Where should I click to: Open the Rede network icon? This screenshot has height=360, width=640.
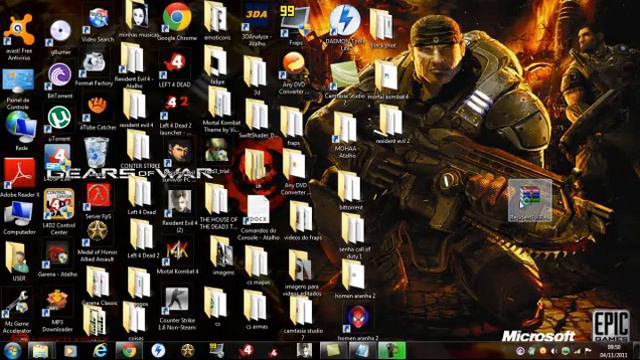tap(20, 128)
